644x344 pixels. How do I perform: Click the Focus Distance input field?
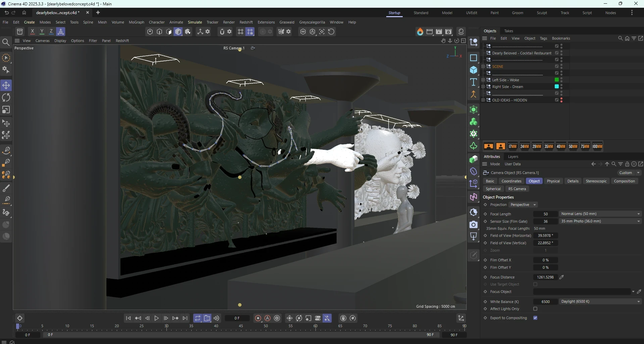pyautogui.click(x=545, y=277)
